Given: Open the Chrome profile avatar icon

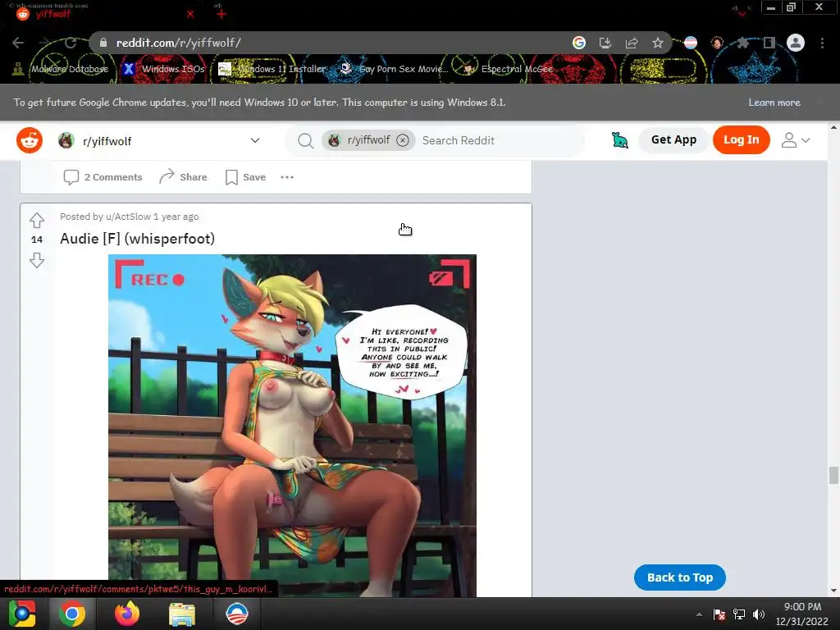Looking at the screenshot, I should (796, 43).
